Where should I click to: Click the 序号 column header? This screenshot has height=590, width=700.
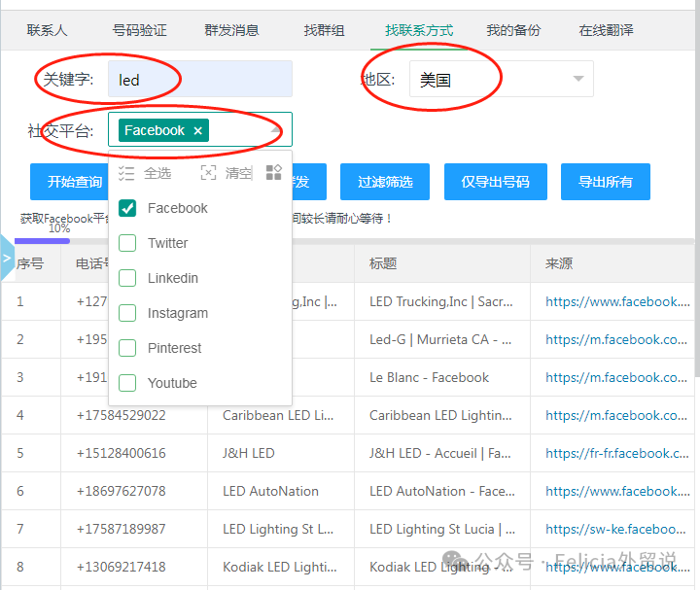click(x=30, y=263)
